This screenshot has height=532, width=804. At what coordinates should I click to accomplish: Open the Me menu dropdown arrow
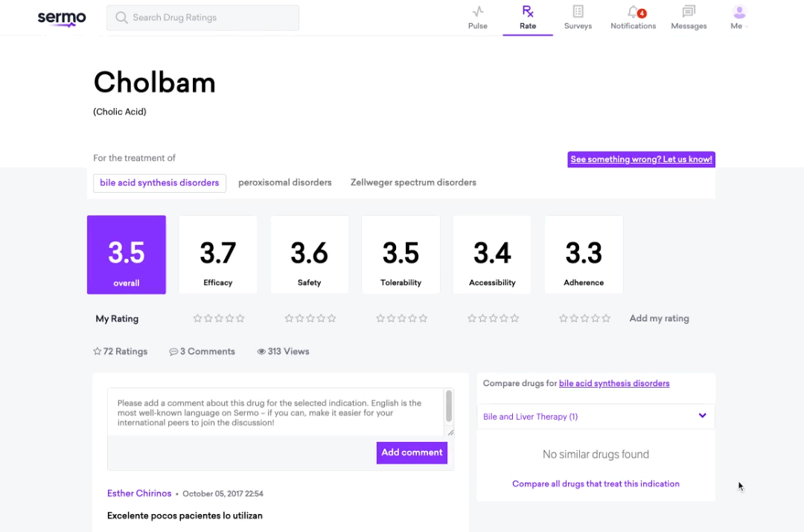[x=747, y=27]
